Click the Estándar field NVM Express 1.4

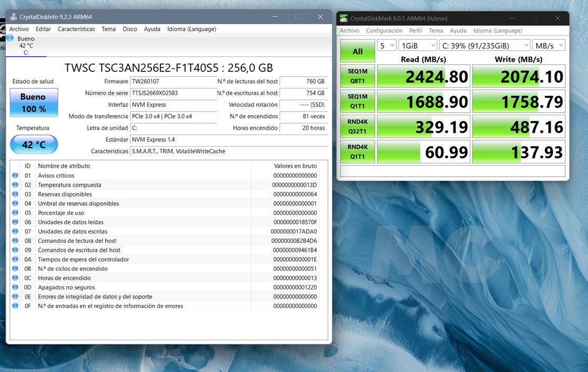(x=229, y=140)
